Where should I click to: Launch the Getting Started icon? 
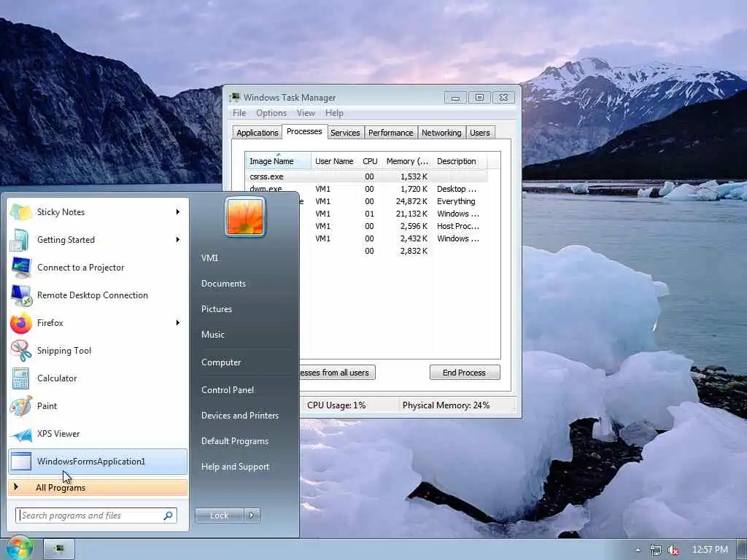coord(21,240)
